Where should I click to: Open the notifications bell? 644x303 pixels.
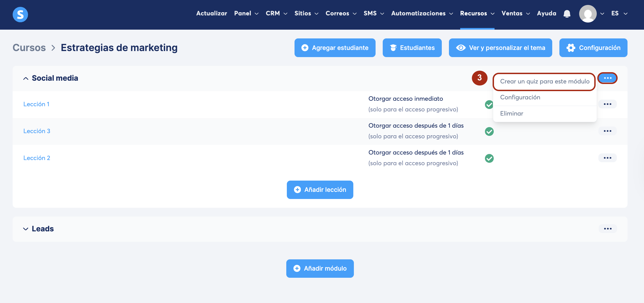[567, 14]
